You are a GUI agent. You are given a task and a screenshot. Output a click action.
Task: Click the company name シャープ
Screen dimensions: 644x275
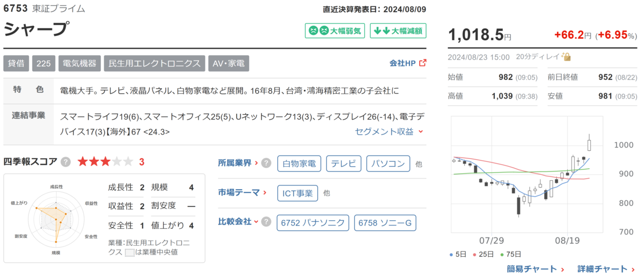(x=36, y=30)
